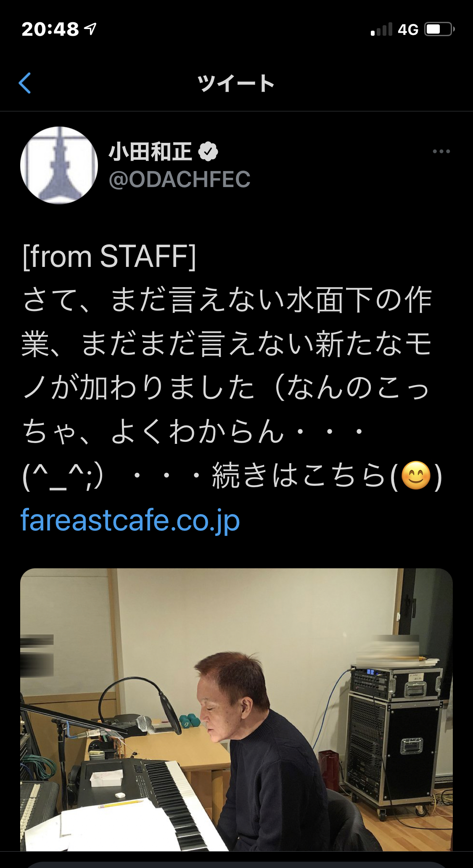Tap the (^_^;) kaomoji in the tweet

tap(63, 477)
